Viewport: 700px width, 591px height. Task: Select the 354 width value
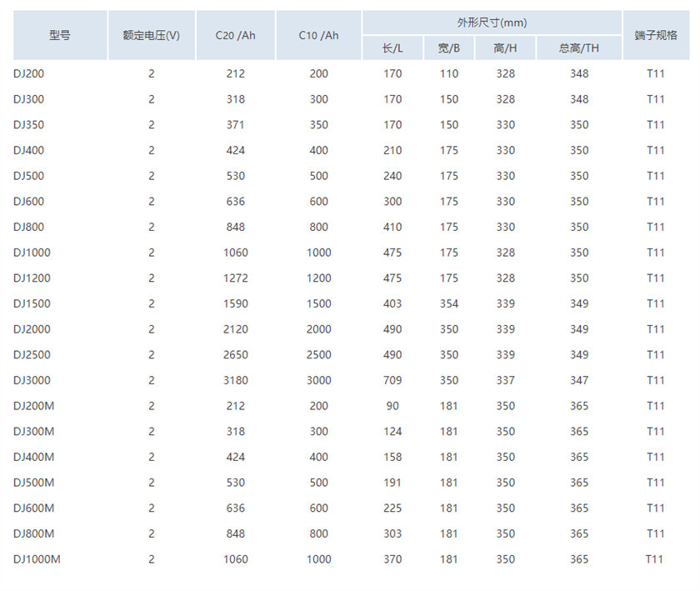(449, 303)
